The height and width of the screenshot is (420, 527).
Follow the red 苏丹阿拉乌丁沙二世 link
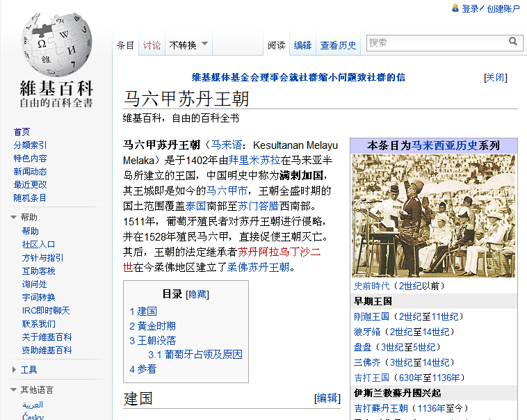click(279, 252)
